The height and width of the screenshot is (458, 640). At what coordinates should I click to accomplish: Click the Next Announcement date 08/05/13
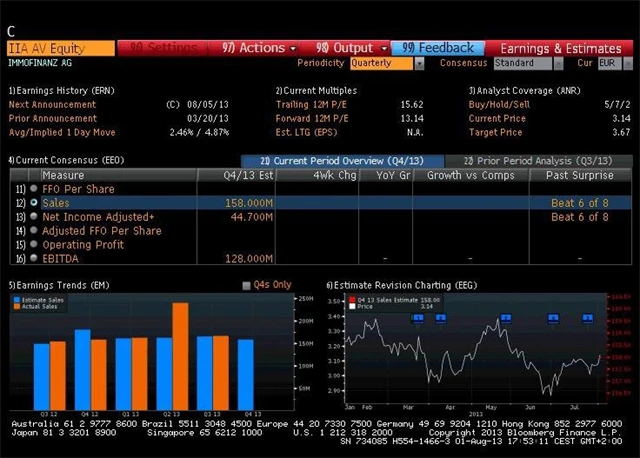(x=207, y=104)
